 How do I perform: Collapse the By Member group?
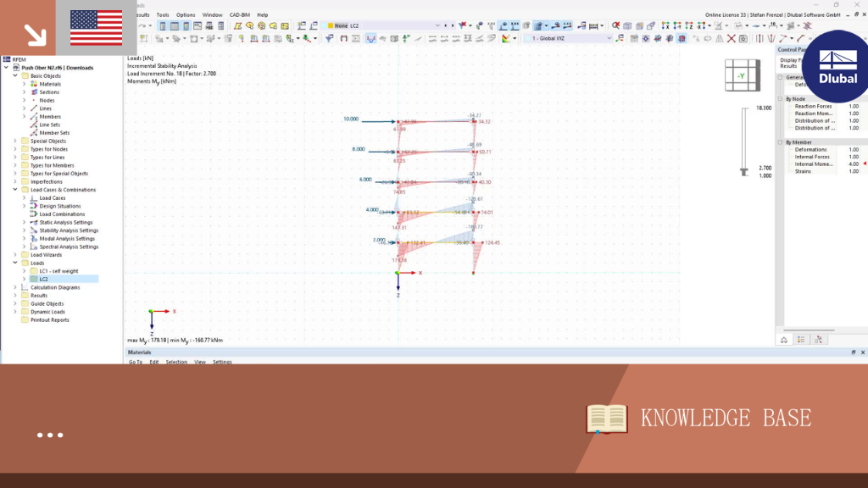[x=781, y=142]
